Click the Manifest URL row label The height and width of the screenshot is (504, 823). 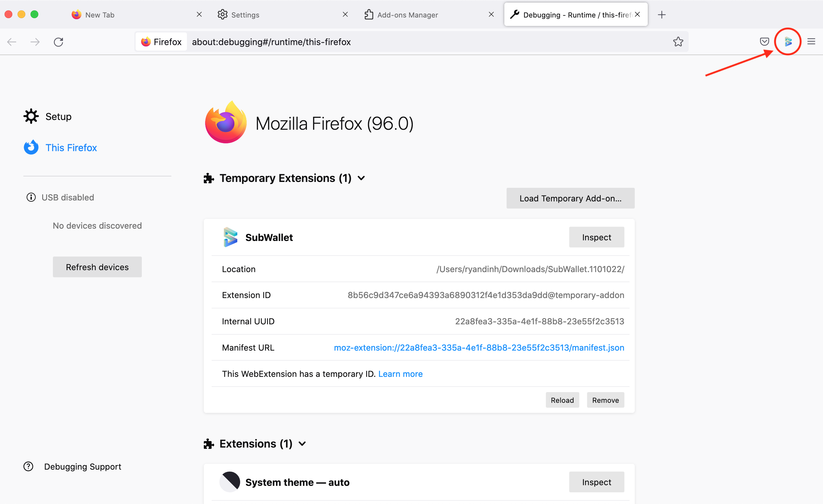pos(248,347)
